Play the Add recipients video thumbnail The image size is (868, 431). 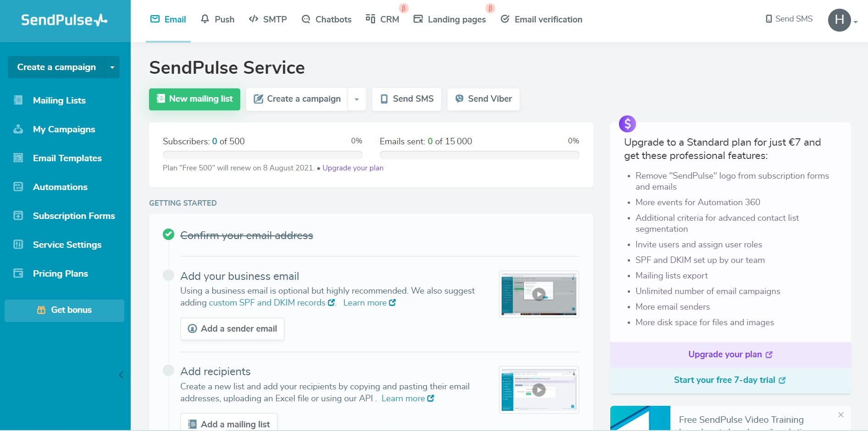coord(539,390)
